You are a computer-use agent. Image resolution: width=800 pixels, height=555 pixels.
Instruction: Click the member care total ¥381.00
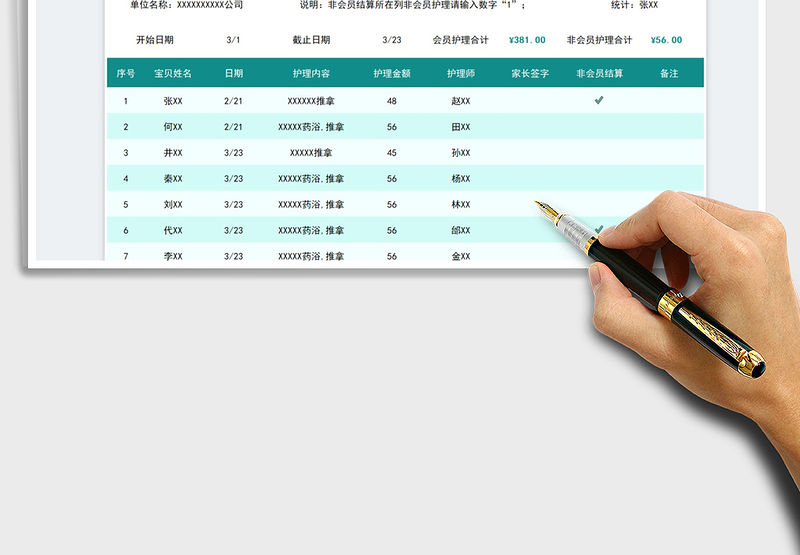point(527,40)
